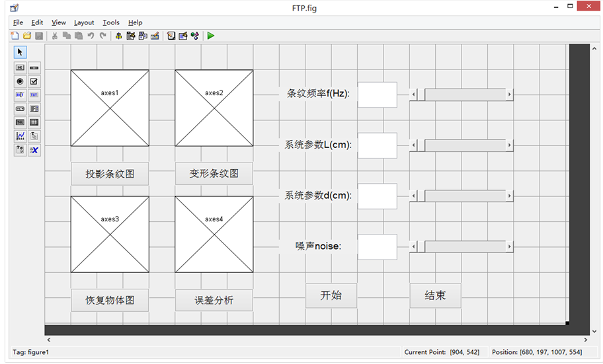
Task: Select the arrow selection tool
Action: [20, 52]
